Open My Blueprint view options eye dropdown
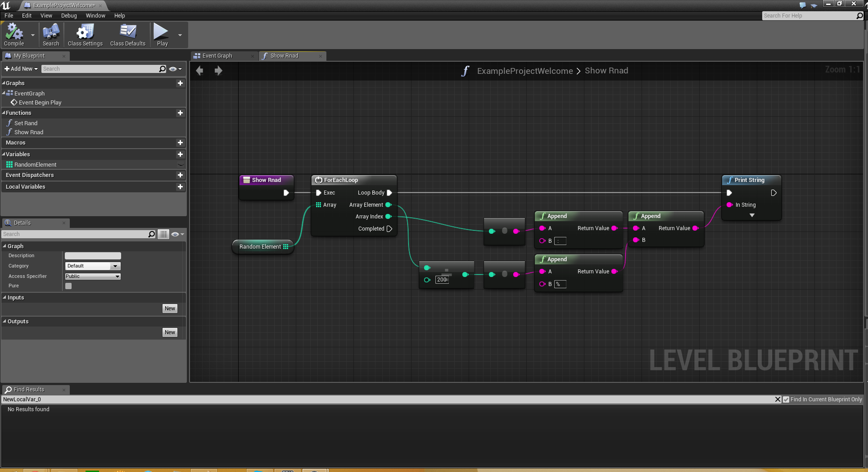This screenshot has height=472, width=868. pos(175,69)
